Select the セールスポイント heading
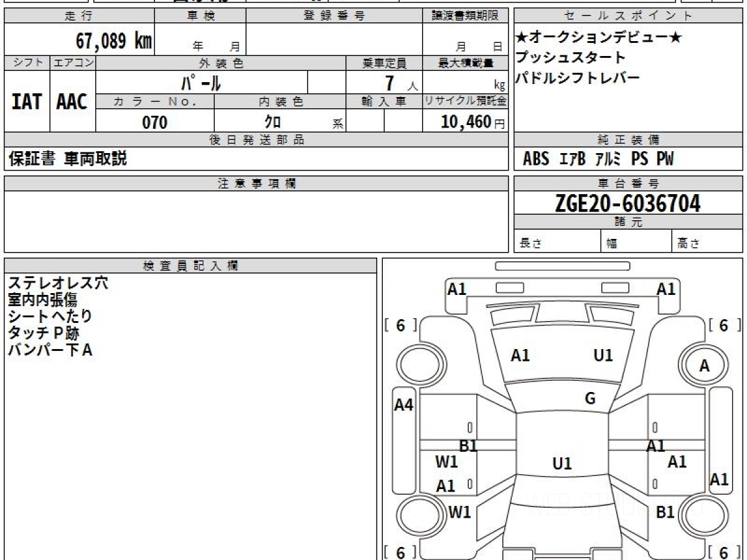747x560 pixels. 629,16
